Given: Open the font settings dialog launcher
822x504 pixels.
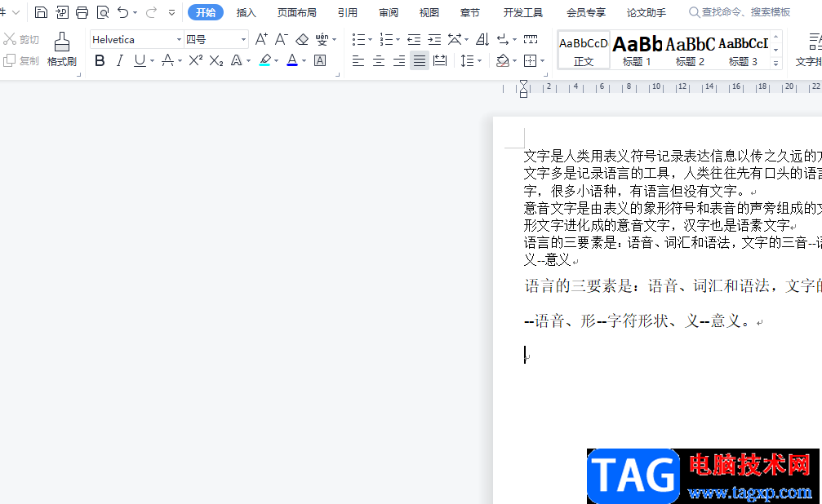Looking at the screenshot, I should point(338,75).
